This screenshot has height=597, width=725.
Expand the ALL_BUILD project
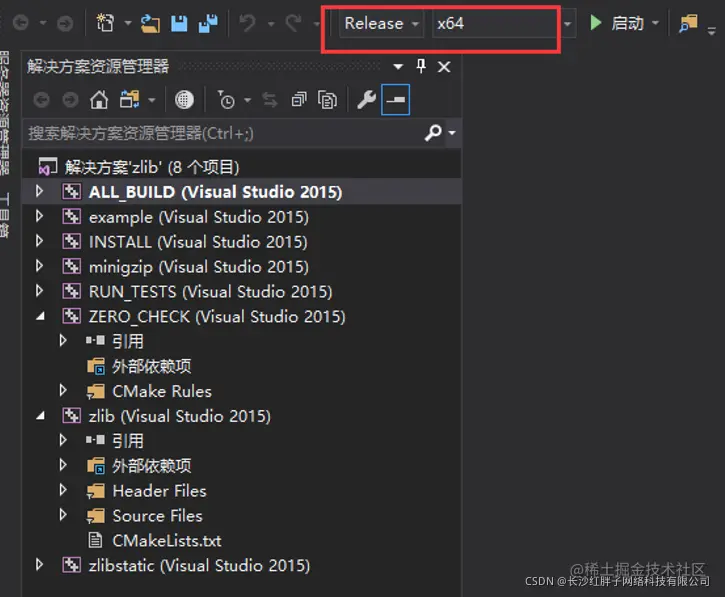(x=39, y=191)
